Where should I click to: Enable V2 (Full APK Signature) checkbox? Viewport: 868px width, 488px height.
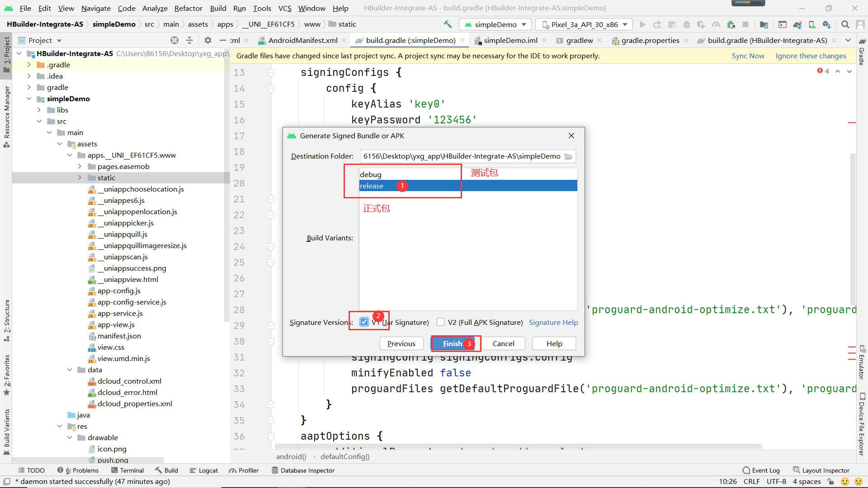441,322
